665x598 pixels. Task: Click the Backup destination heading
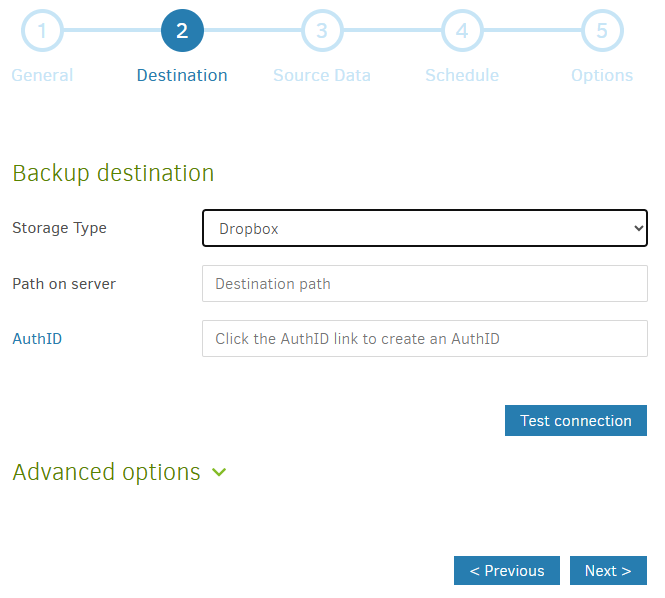113,173
